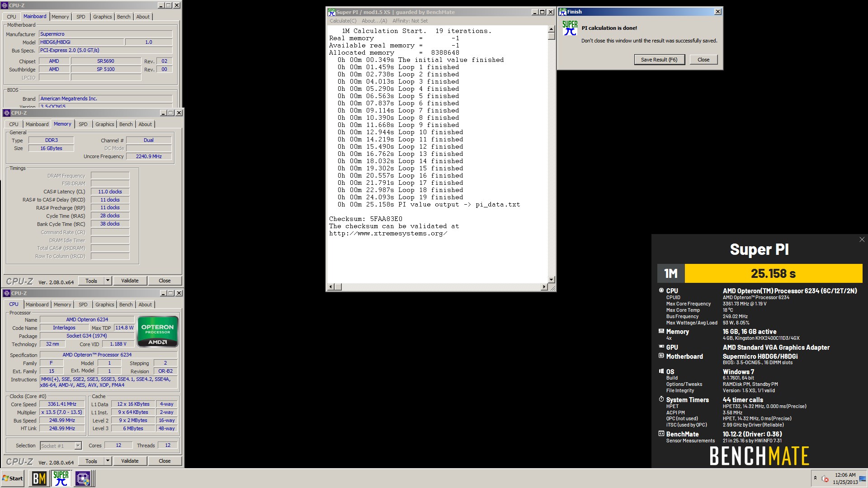The width and height of the screenshot is (868, 488).
Task: Open Calculate(C) menu in Super PI
Action: tap(343, 21)
